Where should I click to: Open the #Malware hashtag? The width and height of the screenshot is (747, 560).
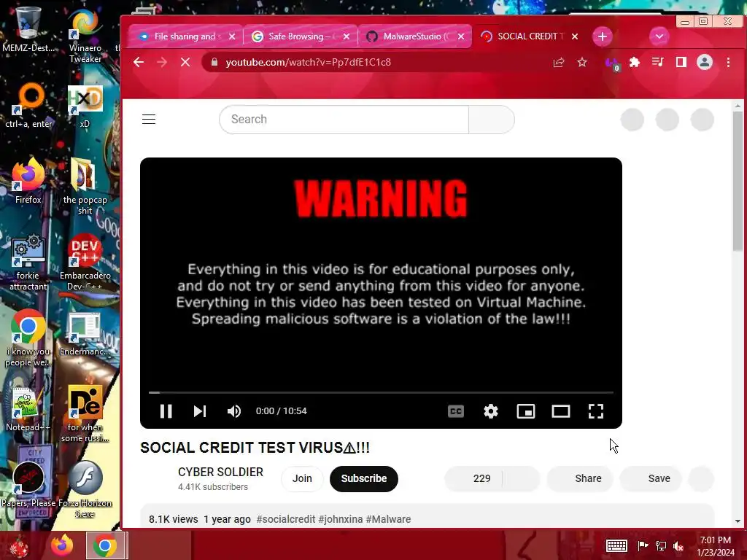[x=388, y=519]
